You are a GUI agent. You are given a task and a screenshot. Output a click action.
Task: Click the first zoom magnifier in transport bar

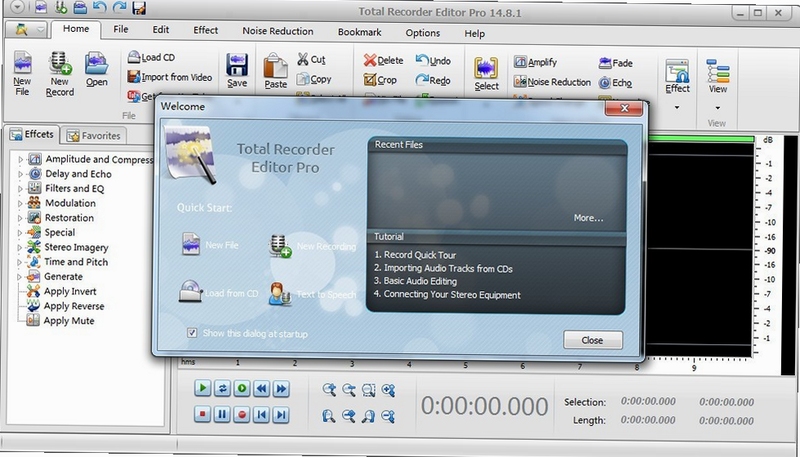[x=329, y=390]
